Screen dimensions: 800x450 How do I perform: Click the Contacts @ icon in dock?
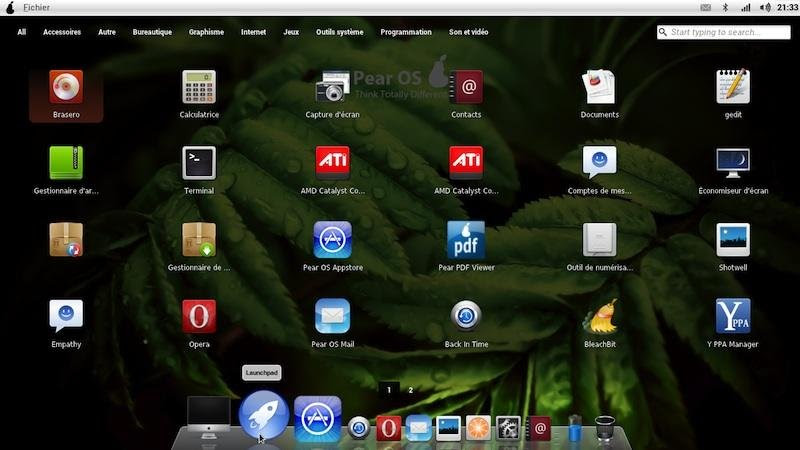(538, 428)
